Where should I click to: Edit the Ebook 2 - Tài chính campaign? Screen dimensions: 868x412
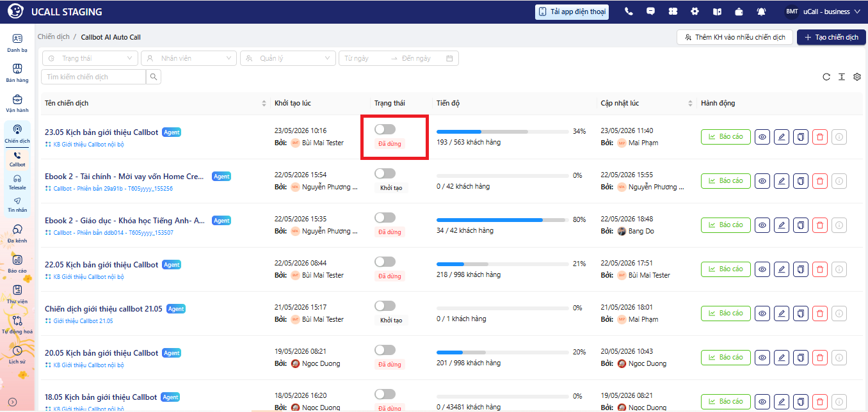tap(781, 181)
